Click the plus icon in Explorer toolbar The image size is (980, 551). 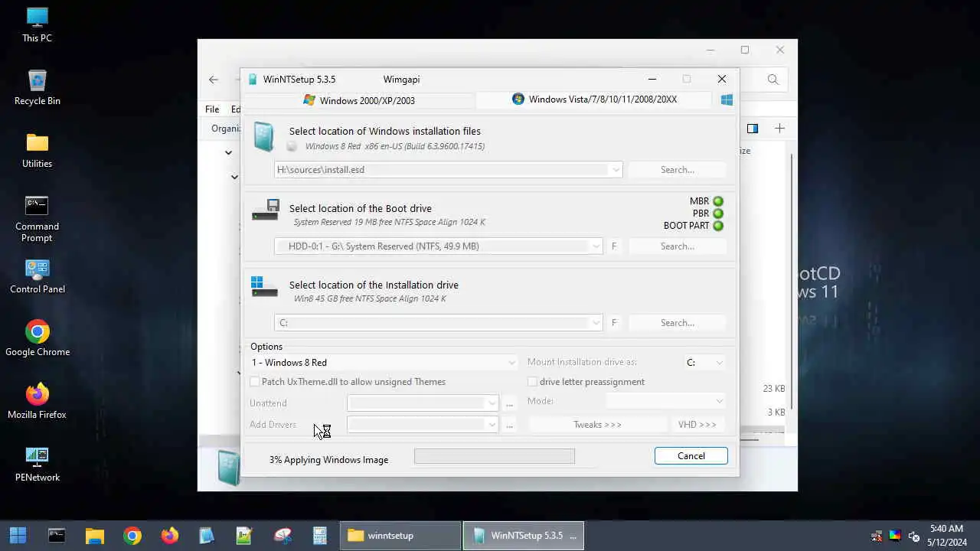779,129
